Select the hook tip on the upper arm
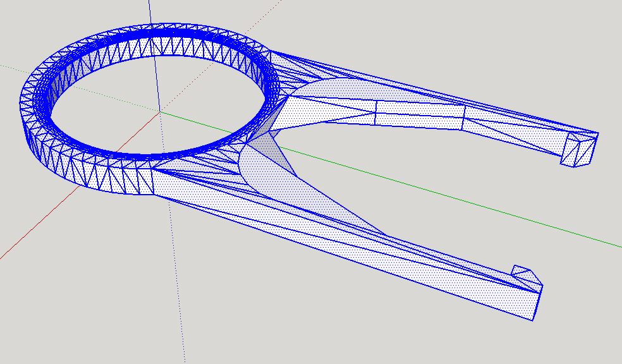 579,150
